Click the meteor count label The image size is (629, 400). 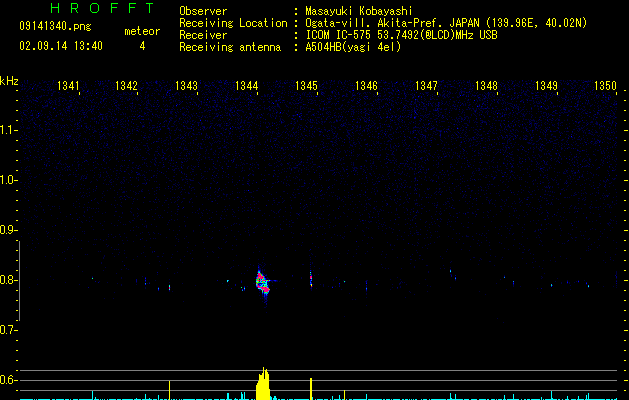[x=142, y=31]
